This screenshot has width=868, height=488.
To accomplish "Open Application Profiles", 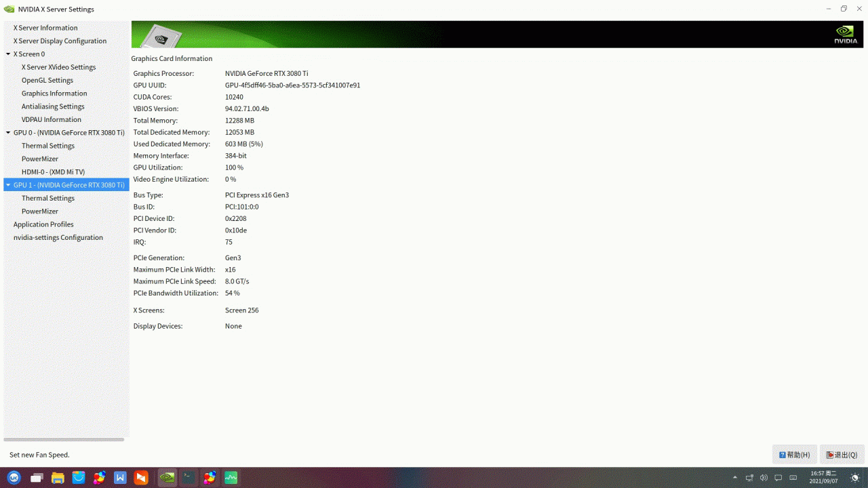I will click(43, 224).
